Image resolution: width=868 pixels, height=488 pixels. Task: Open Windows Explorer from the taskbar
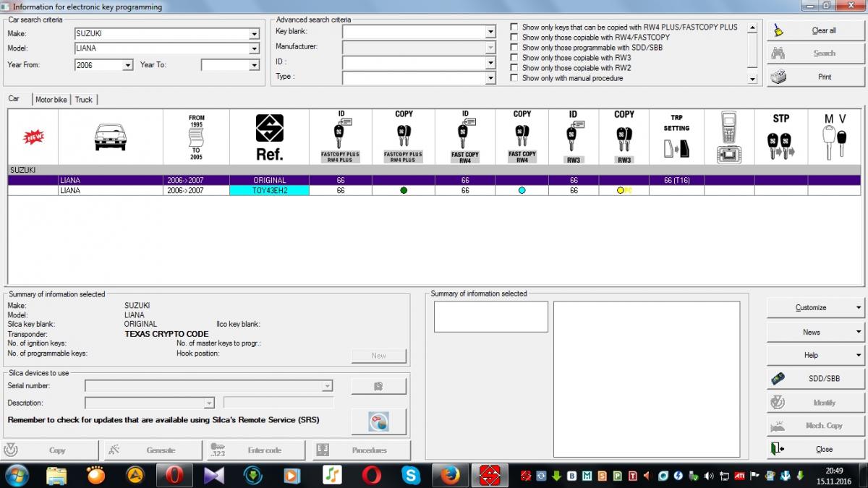click(57, 475)
